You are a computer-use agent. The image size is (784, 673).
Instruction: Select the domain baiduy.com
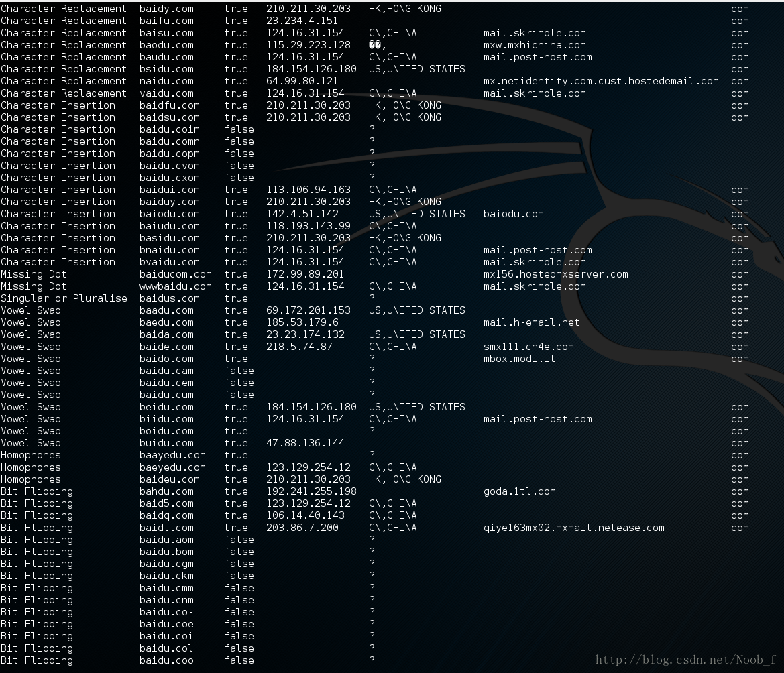[x=170, y=202]
